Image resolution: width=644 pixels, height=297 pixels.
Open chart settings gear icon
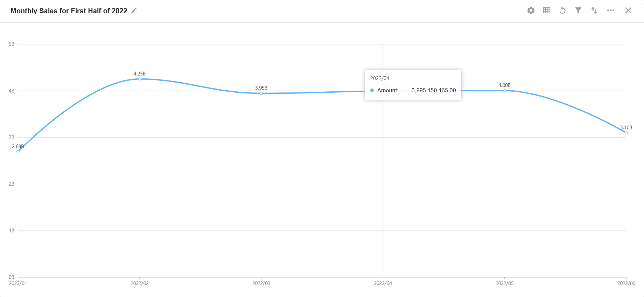[x=531, y=10]
